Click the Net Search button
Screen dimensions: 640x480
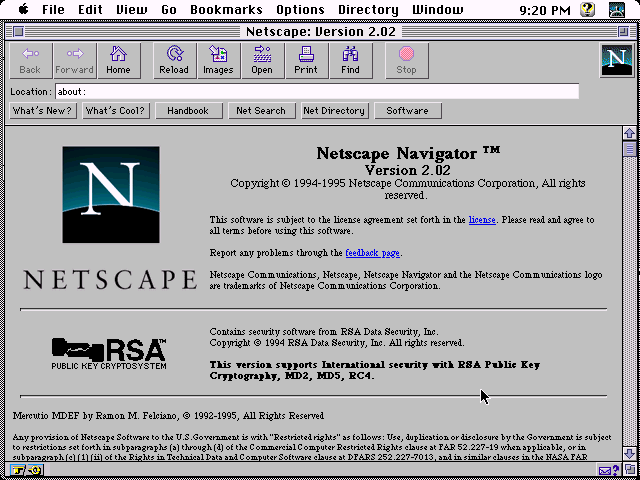pos(262,111)
